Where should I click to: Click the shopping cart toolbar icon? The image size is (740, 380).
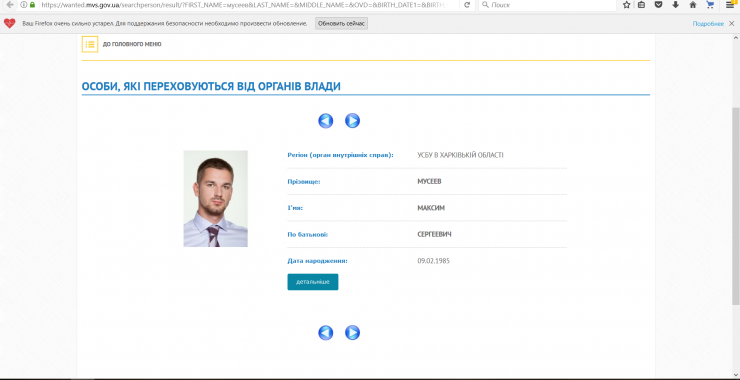(x=710, y=5)
